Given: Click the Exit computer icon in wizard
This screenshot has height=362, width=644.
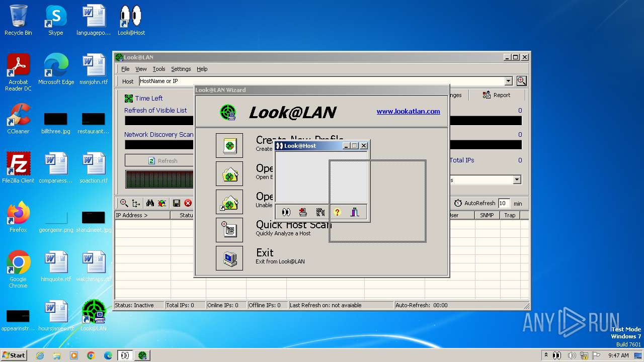Looking at the screenshot, I should point(229,258).
